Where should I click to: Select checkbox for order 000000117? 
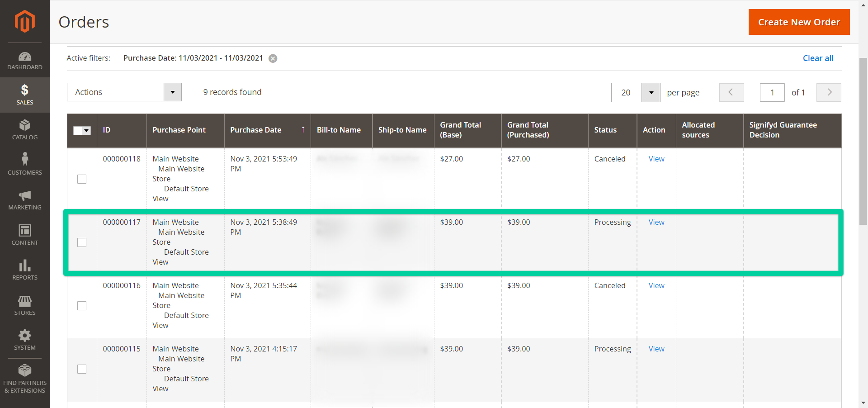82,242
